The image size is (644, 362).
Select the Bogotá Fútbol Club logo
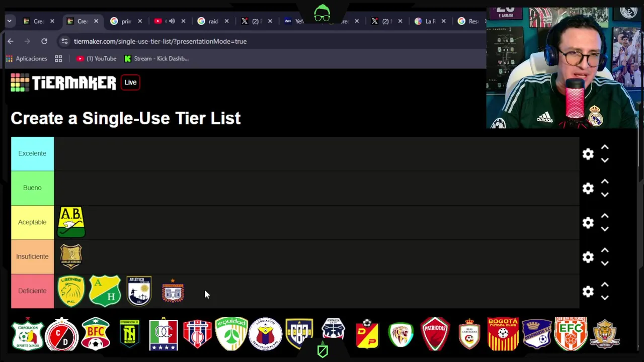(x=503, y=334)
